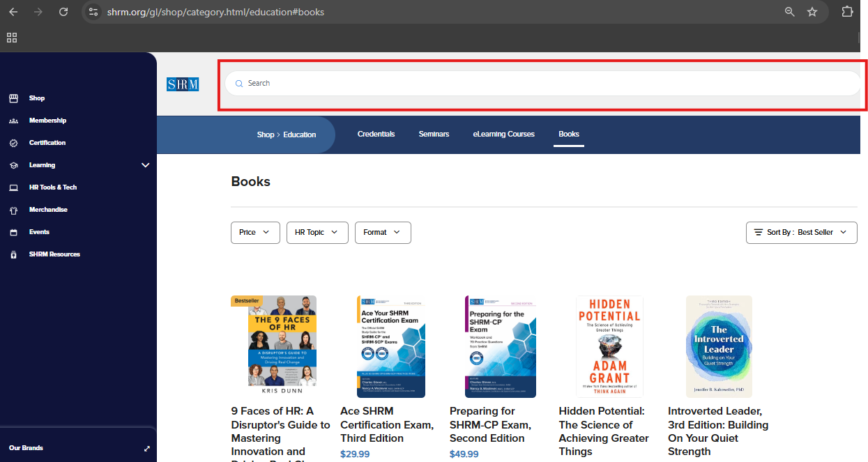868x462 pixels.
Task: Click Our Brands label at sidebar bottom
Action: 26,448
